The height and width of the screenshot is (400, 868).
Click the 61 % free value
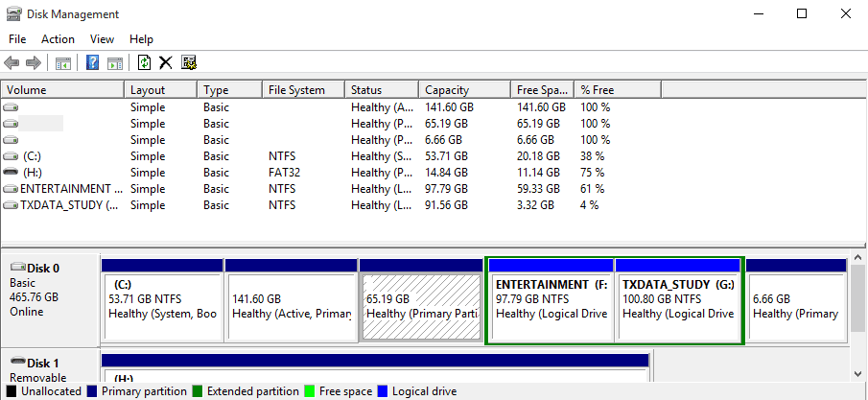click(593, 189)
